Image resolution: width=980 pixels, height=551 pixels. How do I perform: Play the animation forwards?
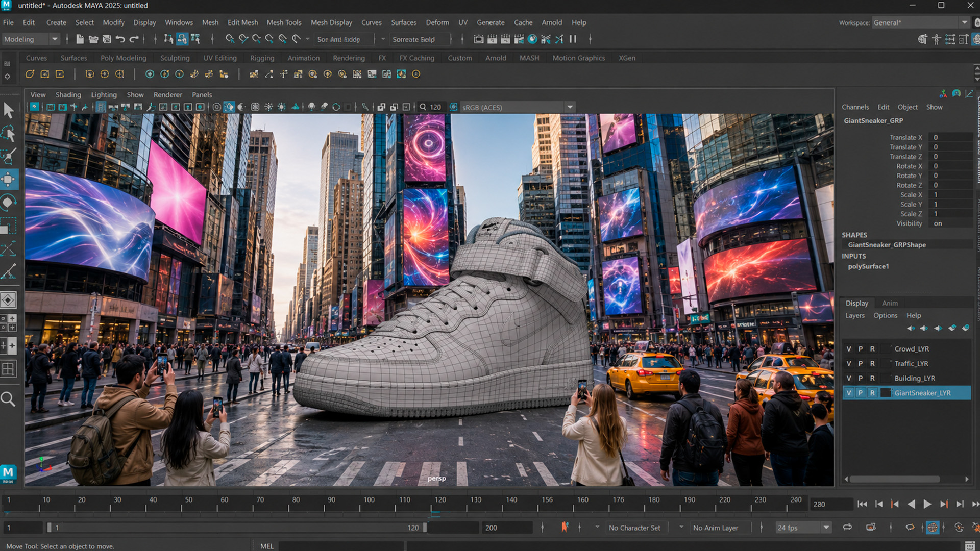pyautogui.click(x=927, y=504)
